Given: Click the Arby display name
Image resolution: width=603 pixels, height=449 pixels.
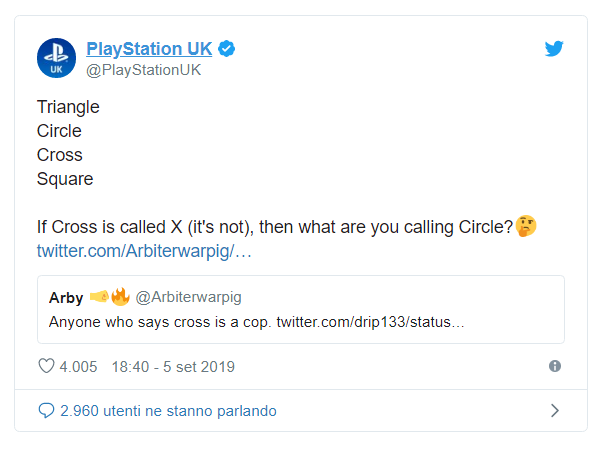Looking at the screenshot, I should tap(66, 298).
